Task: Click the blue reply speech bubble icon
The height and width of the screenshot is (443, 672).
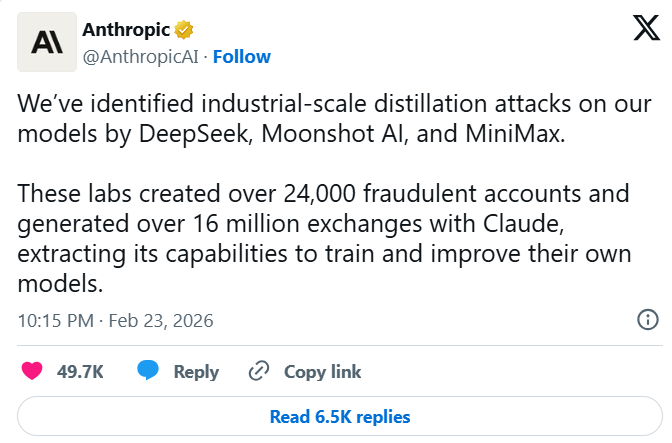Action: click(149, 371)
